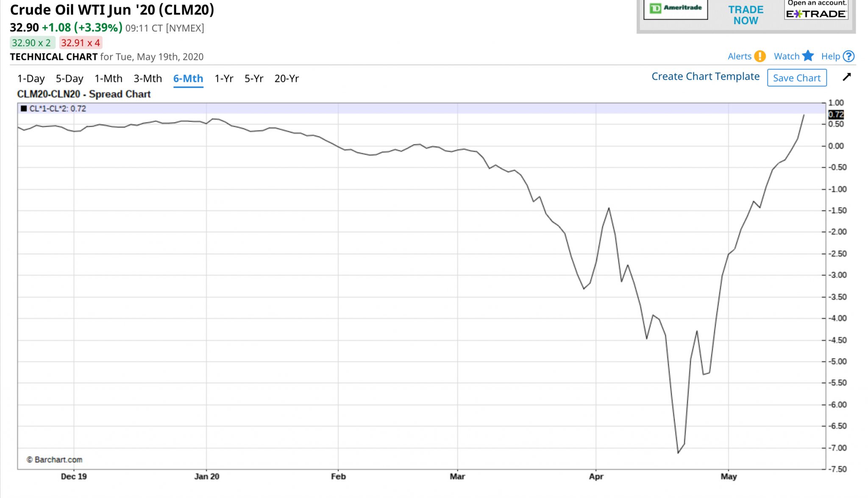Screen dimensions: 868x498
Task: Click the TD Ameritrade logo
Action: coord(676,8)
